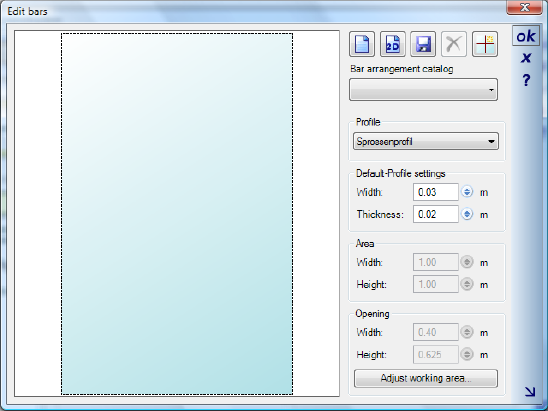Click the greyed delete X icon
The image size is (548, 411).
454,44
